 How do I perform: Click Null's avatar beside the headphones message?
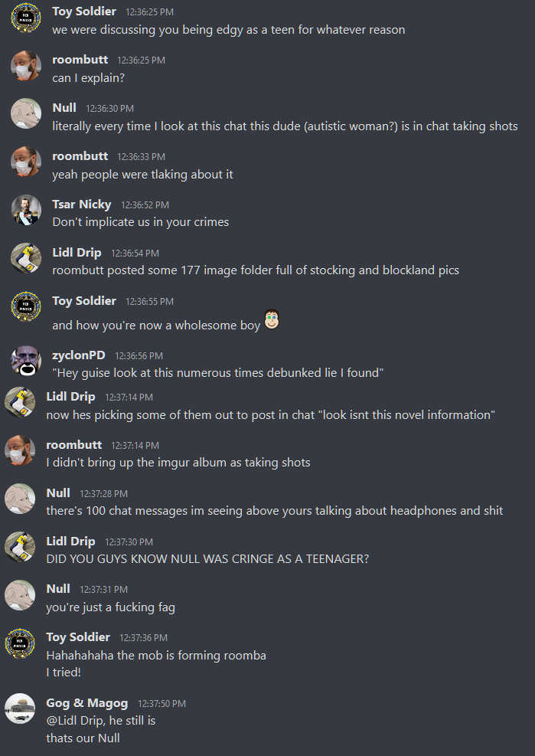tap(20, 499)
